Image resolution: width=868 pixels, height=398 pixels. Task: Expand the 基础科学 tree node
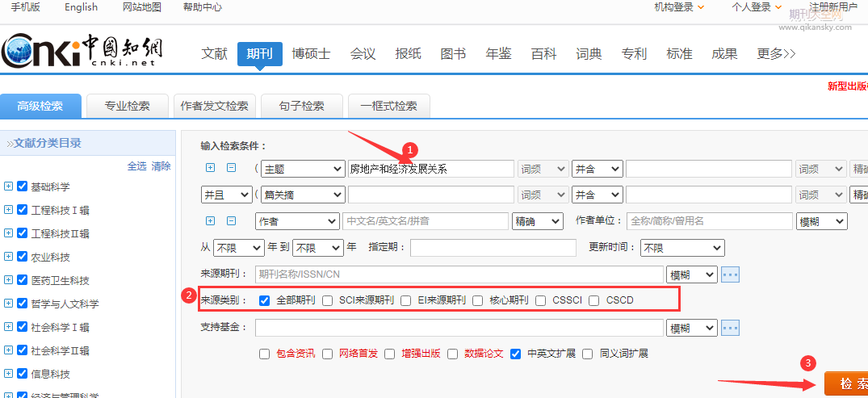pos(9,186)
